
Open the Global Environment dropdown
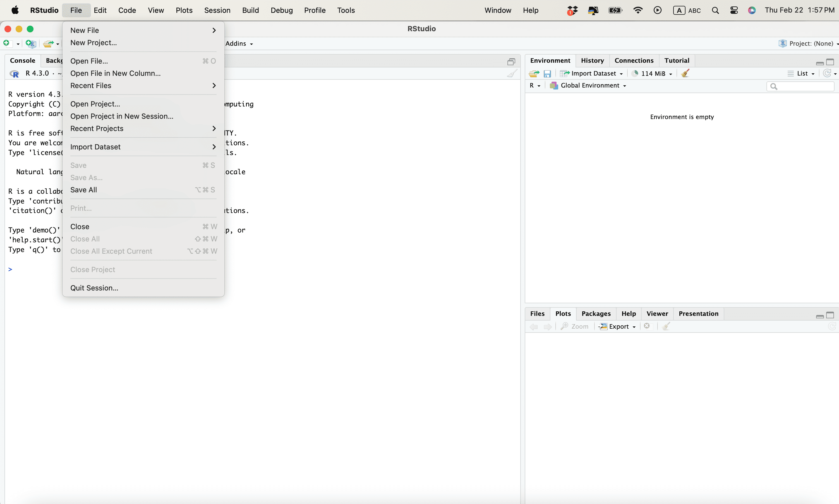click(589, 86)
